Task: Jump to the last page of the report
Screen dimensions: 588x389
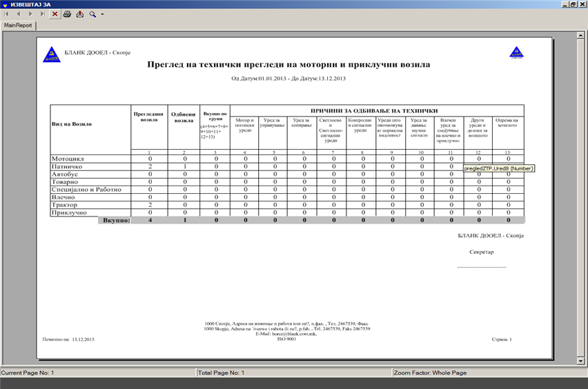Action: (x=42, y=14)
